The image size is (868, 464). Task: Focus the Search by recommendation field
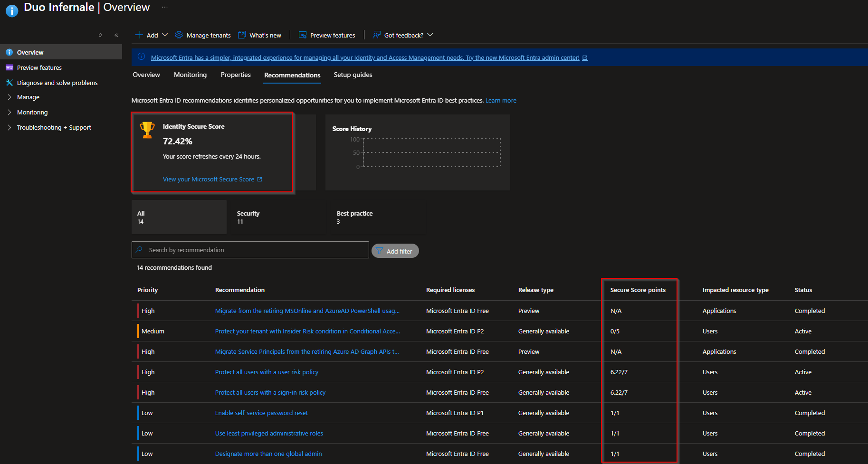pyautogui.click(x=250, y=250)
